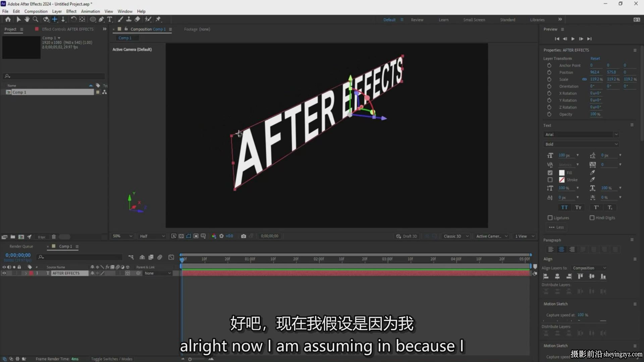
Task: Open the Half resolution dropdown
Action: point(152,236)
